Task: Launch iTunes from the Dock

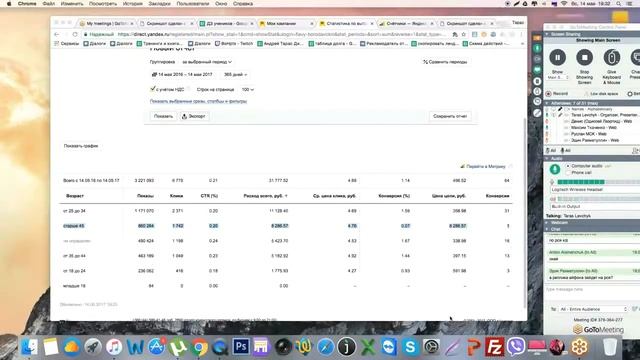Action: coord(114,347)
